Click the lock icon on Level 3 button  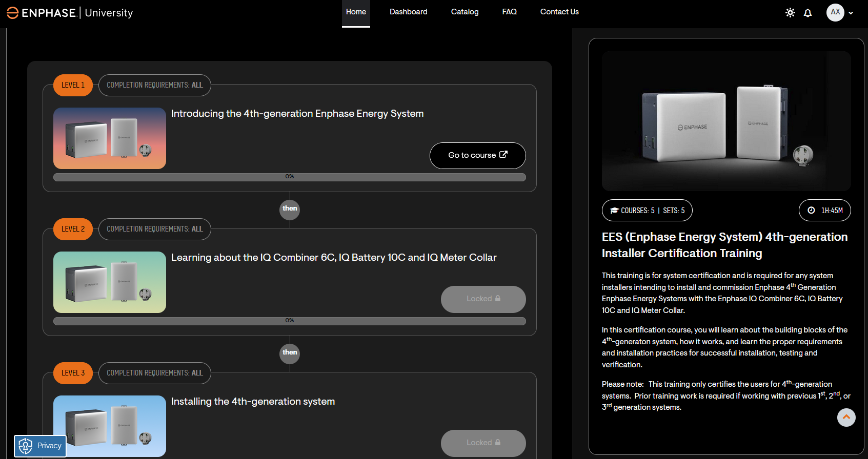[x=497, y=442]
